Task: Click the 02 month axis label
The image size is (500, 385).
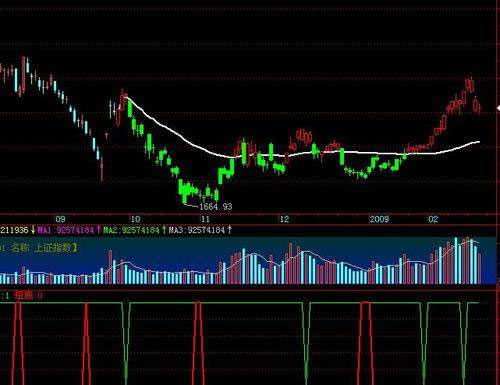Action: pyautogui.click(x=433, y=219)
